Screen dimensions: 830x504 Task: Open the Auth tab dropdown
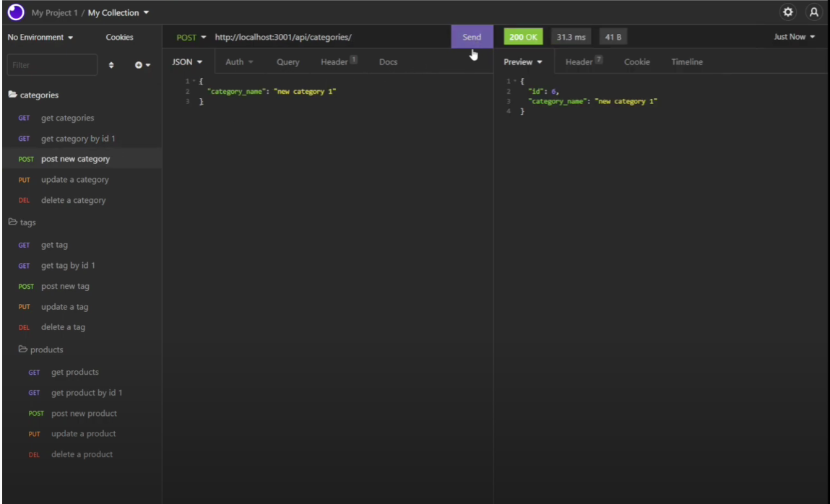point(239,62)
